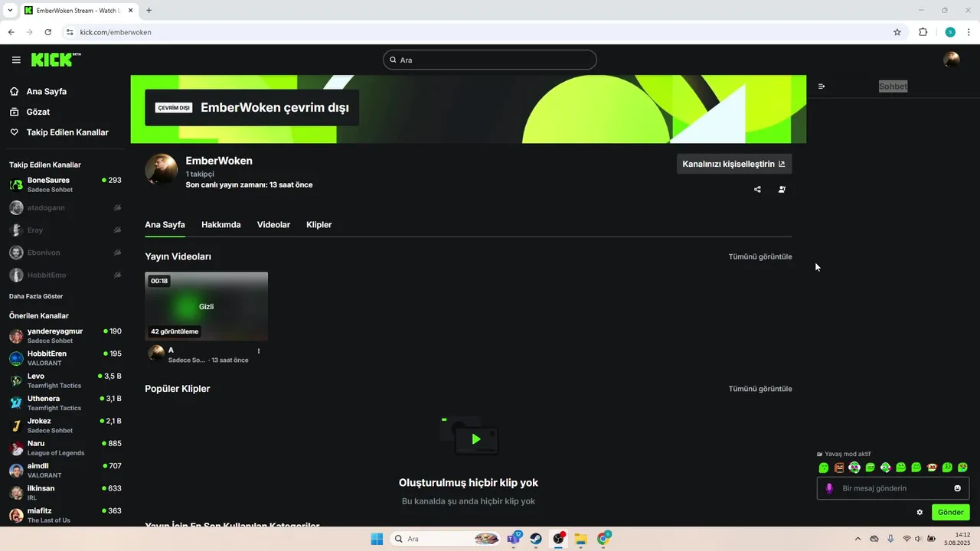Expand 'Daha Fazla Göster' in followed channels
Viewport: 980px width, 551px height.
click(x=36, y=296)
